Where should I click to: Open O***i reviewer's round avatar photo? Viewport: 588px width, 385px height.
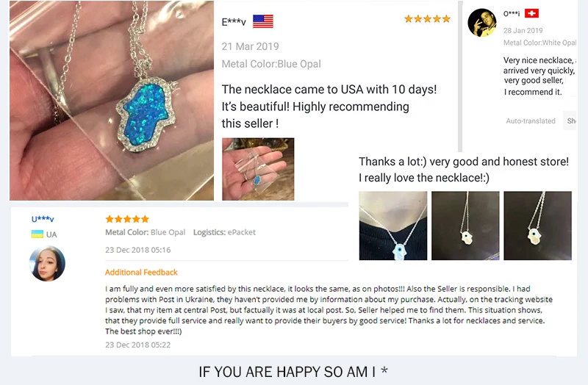pos(482,23)
